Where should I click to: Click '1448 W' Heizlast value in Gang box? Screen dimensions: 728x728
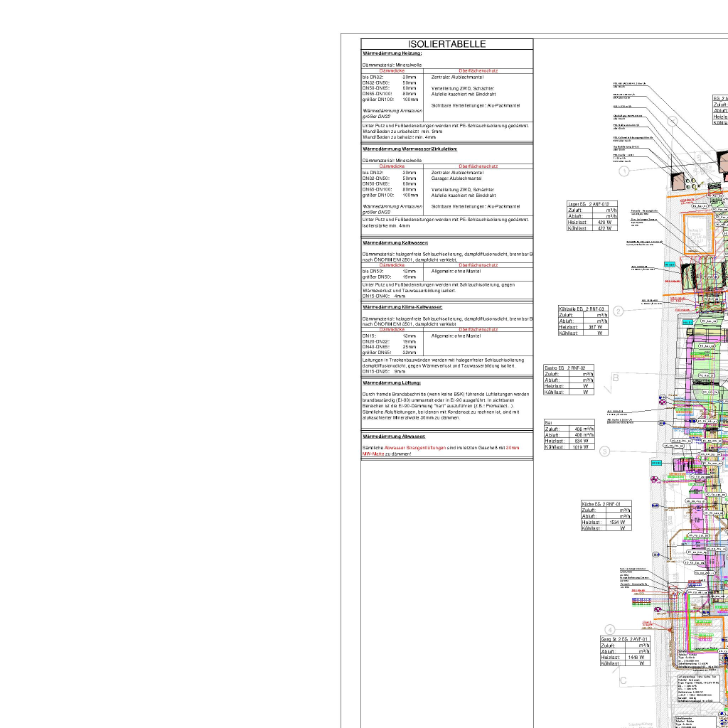[x=636, y=658]
